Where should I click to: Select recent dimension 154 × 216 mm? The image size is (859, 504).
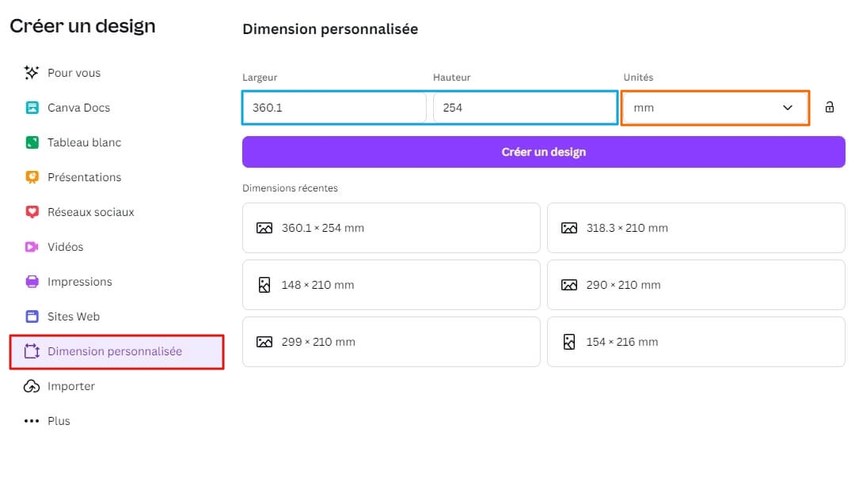696,342
